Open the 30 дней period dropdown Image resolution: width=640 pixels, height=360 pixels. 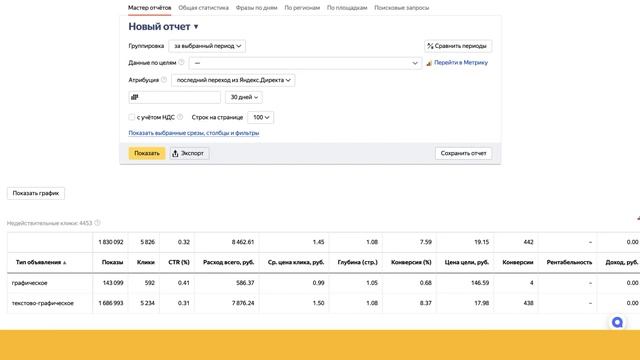pos(244,97)
